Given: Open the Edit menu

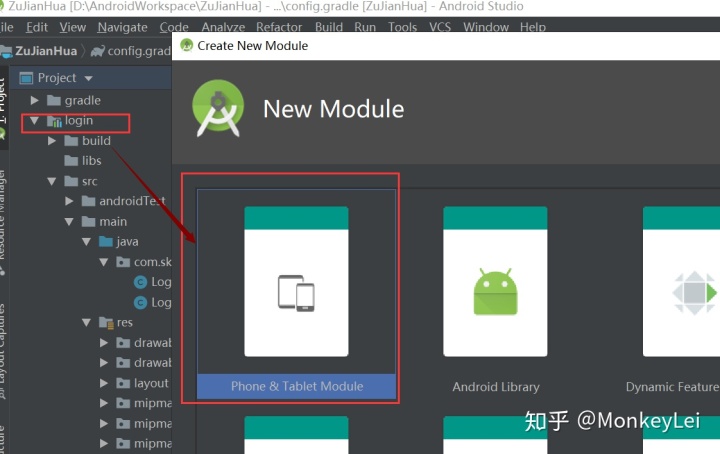Looking at the screenshot, I should point(37,28).
